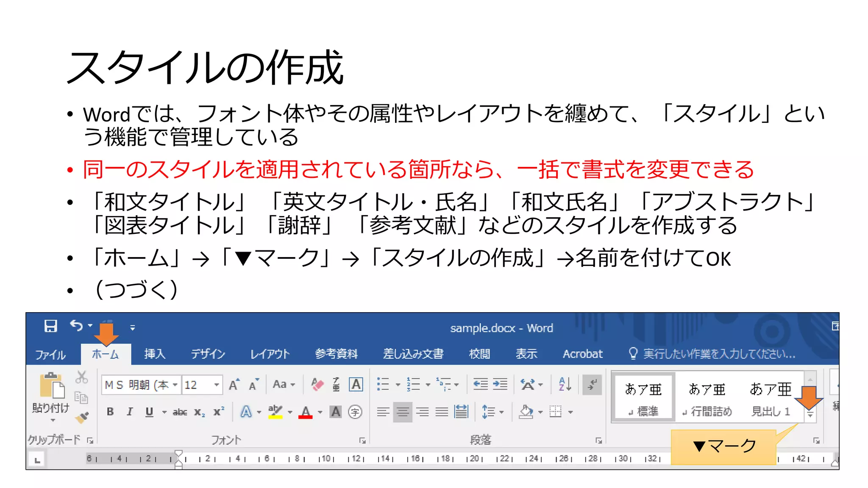The width and height of the screenshot is (868, 488).
Task: Toggle Italic formatting
Action: [x=130, y=412]
